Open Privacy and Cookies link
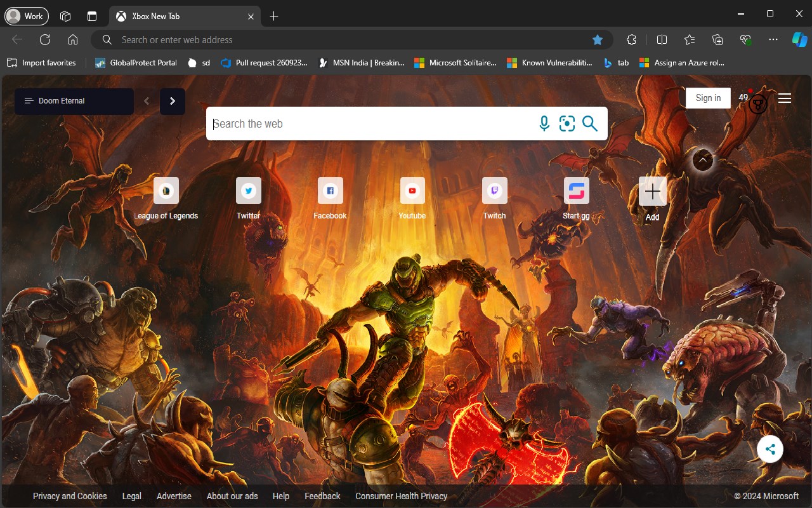The height and width of the screenshot is (508, 812). (70, 496)
